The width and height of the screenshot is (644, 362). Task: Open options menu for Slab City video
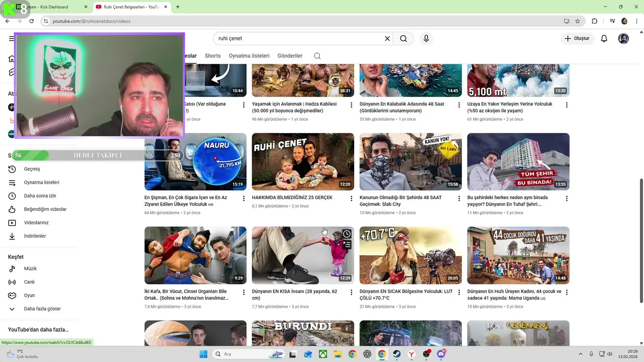click(459, 199)
